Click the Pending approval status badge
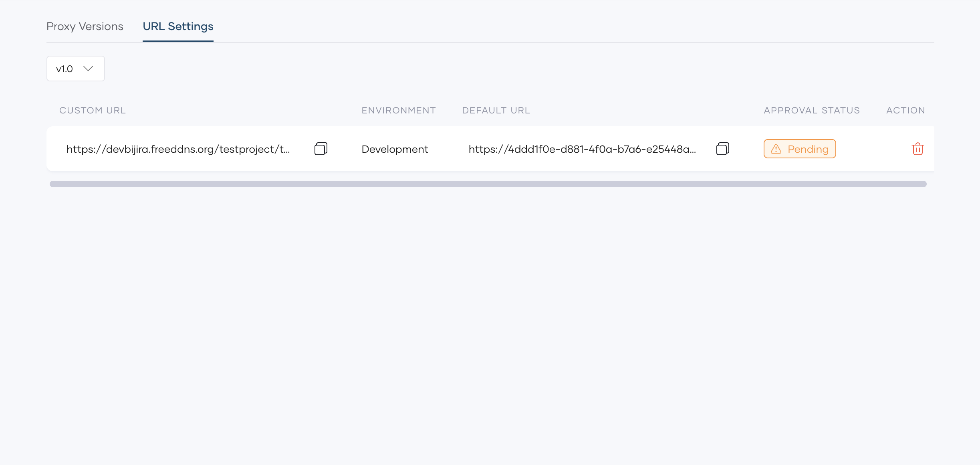The height and width of the screenshot is (465, 980). (799, 149)
